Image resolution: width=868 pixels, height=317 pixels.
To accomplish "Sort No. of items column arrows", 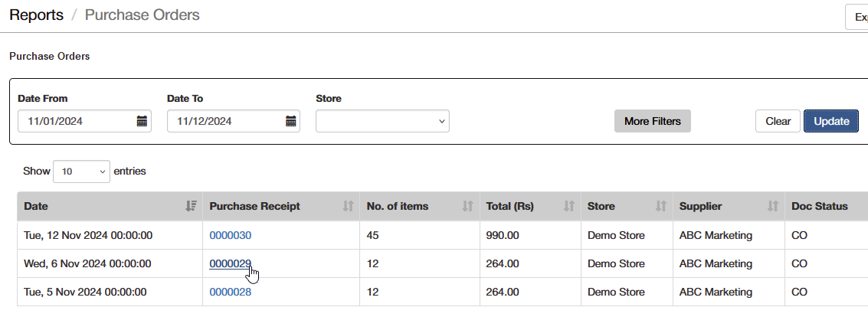I will tap(468, 206).
